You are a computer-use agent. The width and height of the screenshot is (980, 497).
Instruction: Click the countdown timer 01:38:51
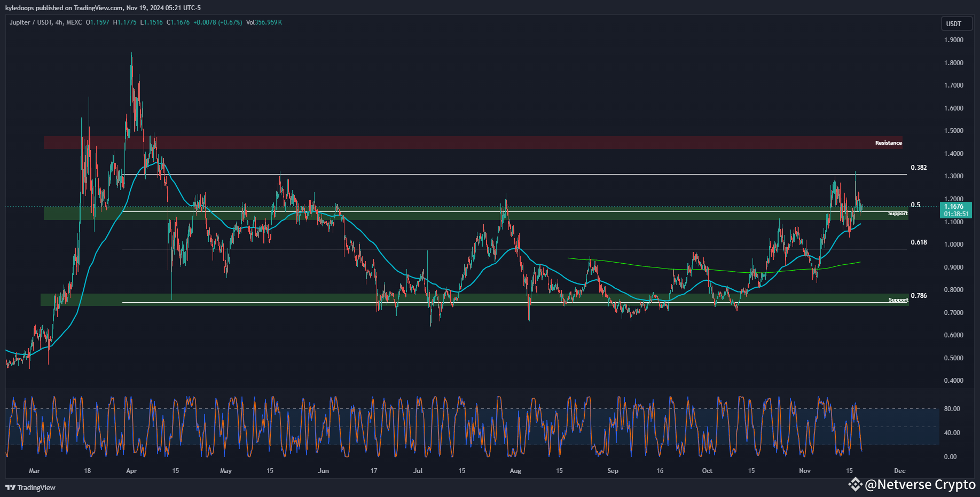click(957, 214)
